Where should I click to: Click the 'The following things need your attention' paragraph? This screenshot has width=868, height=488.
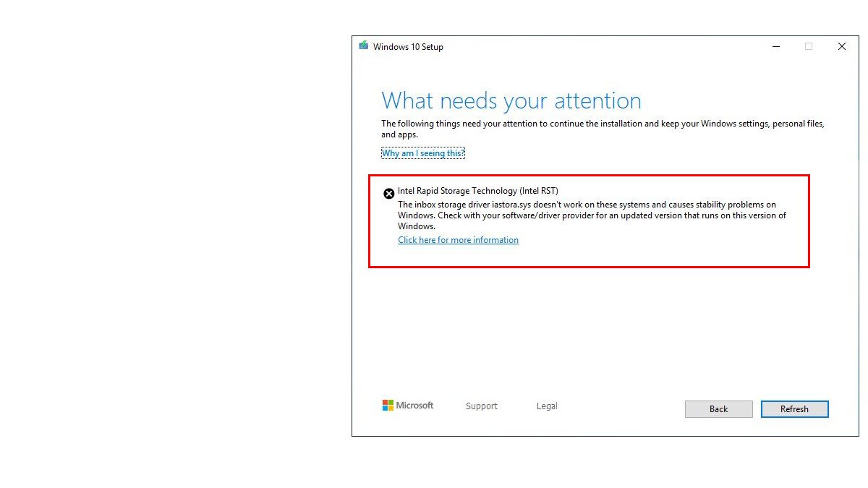coord(603,129)
